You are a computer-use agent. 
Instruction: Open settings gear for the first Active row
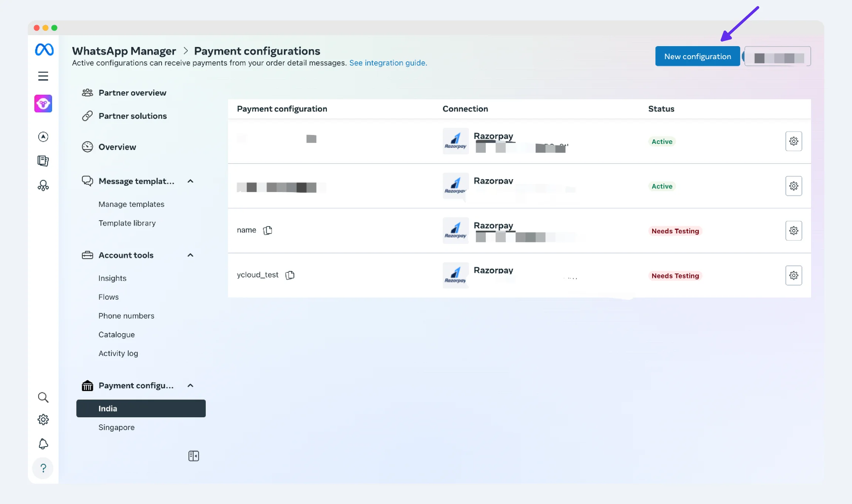[x=794, y=141]
